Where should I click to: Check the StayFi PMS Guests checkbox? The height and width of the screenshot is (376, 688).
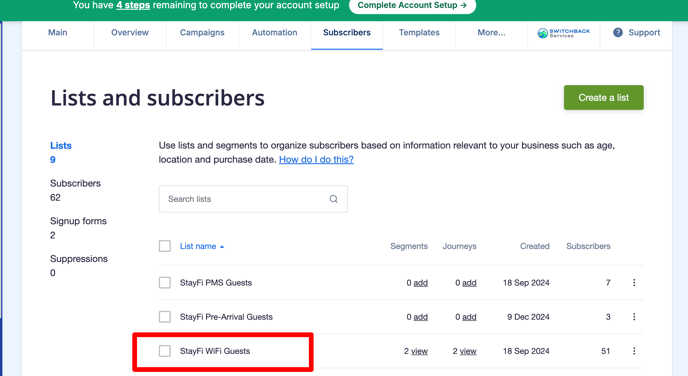(165, 283)
